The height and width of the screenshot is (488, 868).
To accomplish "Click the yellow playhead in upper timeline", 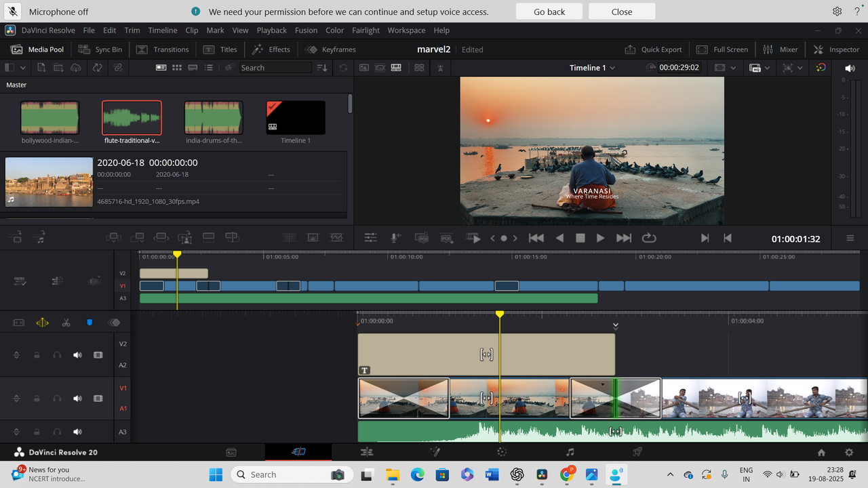I will click(177, 254).
